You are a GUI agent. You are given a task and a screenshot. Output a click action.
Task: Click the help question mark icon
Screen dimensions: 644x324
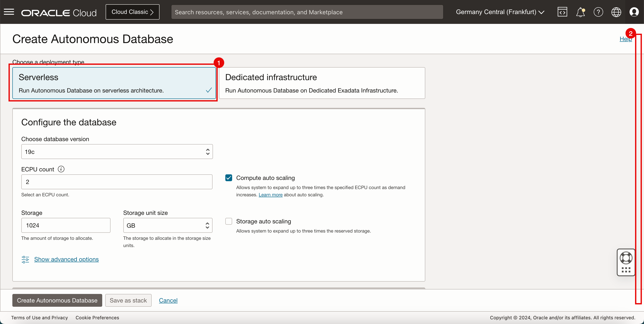[x=598, y=12]
